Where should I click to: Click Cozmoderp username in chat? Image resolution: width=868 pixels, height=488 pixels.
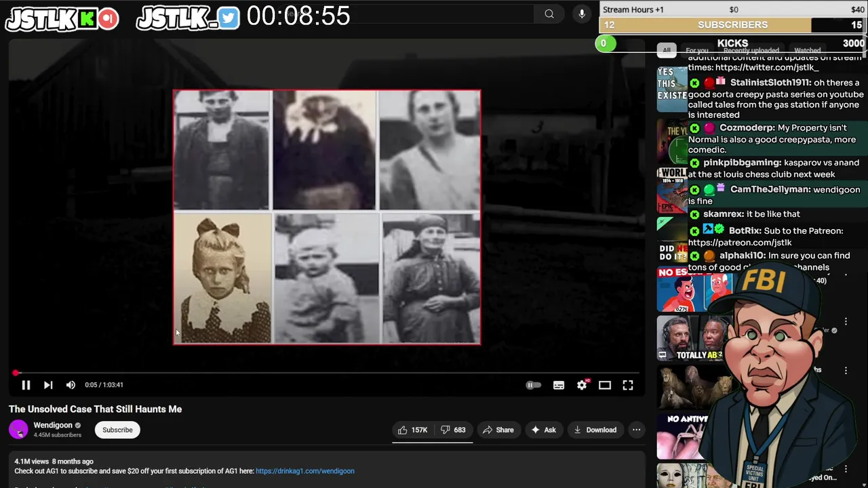pos(747,128)
